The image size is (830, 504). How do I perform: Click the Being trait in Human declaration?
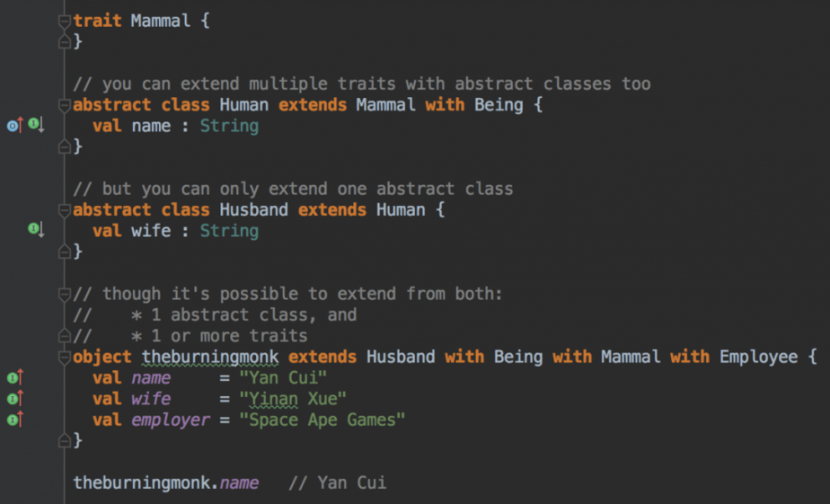[499, 104]
